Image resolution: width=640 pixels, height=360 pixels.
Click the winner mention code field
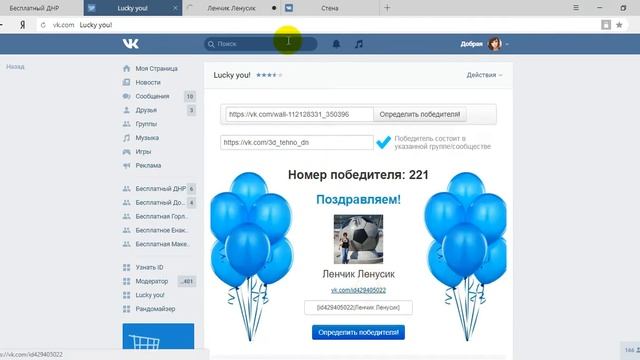pyautogui.click(x=358, y=308)
